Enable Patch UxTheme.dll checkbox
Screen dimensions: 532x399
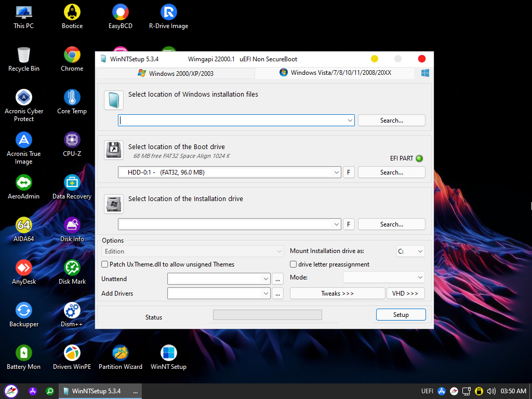click(x=105, y=264)
